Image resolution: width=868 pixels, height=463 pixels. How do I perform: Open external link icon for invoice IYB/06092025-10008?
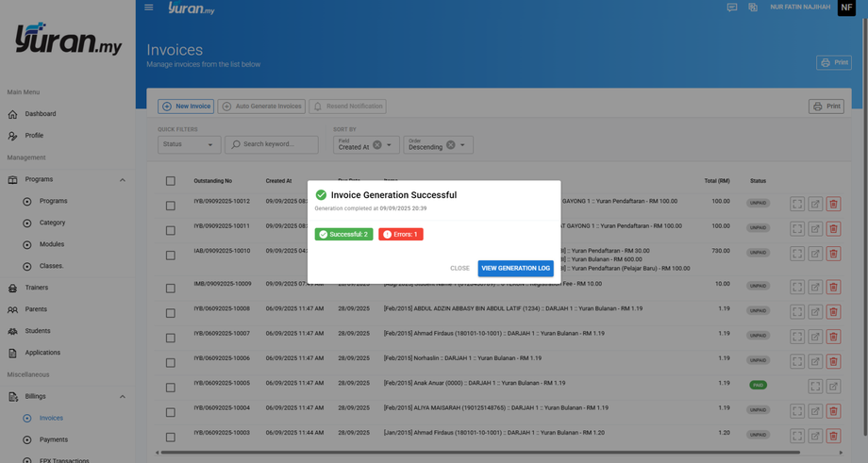coord(815,312)
